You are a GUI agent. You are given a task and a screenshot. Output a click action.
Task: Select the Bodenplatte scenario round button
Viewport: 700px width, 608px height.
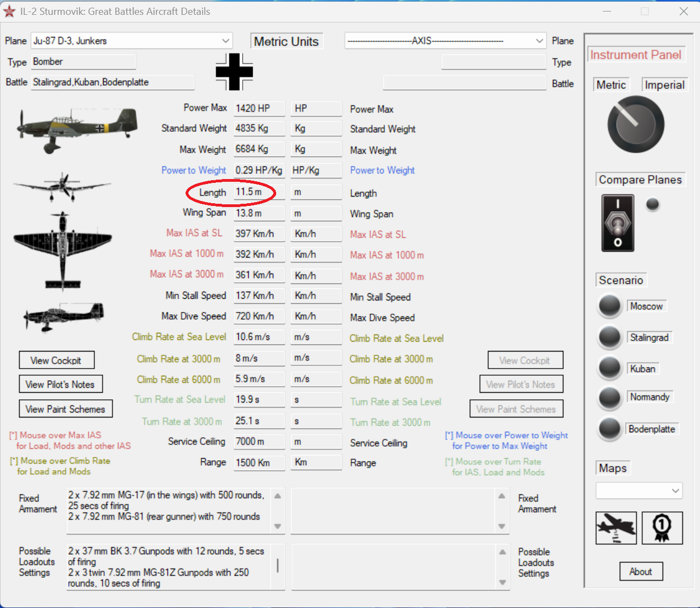pos(609,429)
